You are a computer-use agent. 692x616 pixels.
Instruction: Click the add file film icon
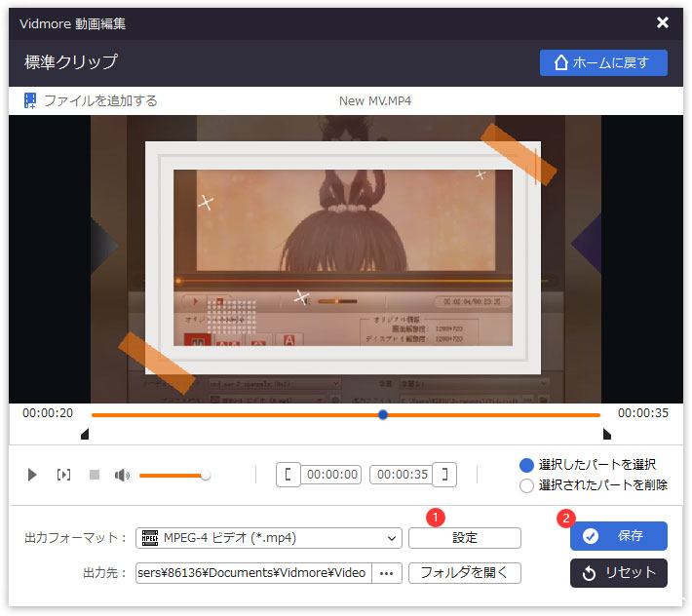pyautogui.click(x=29, y=100)
